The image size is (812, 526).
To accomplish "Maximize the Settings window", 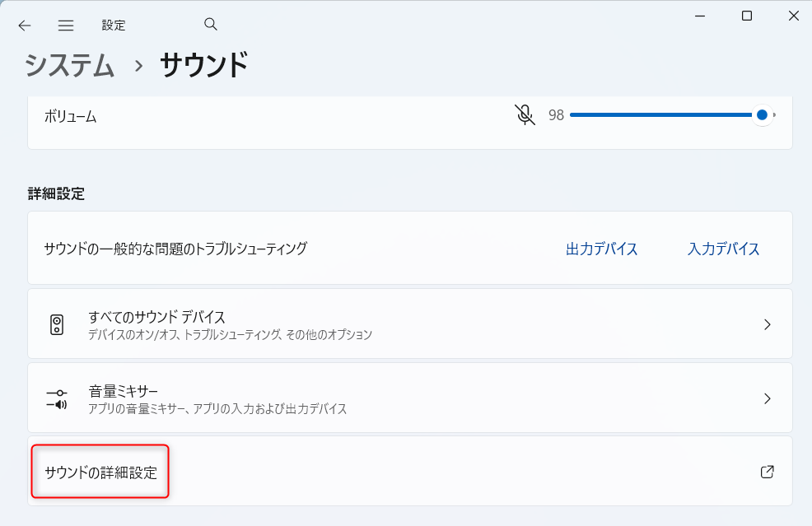I will tap(746, 16).
